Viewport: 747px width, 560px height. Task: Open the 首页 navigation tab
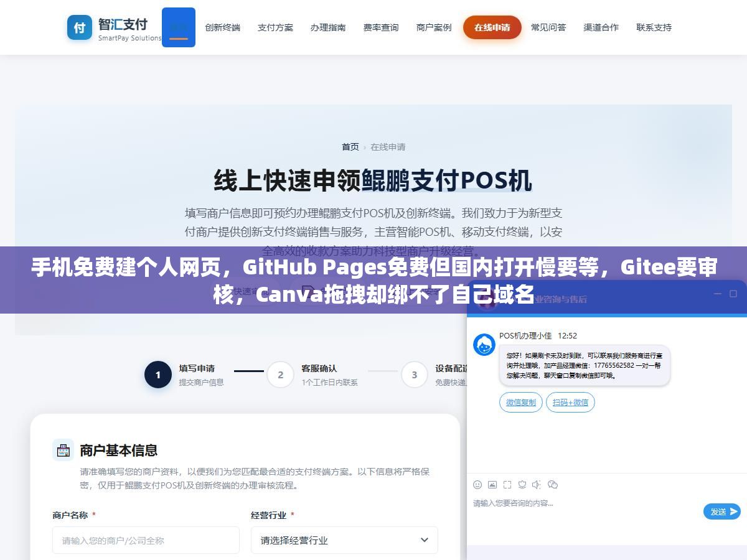[179, 27]
